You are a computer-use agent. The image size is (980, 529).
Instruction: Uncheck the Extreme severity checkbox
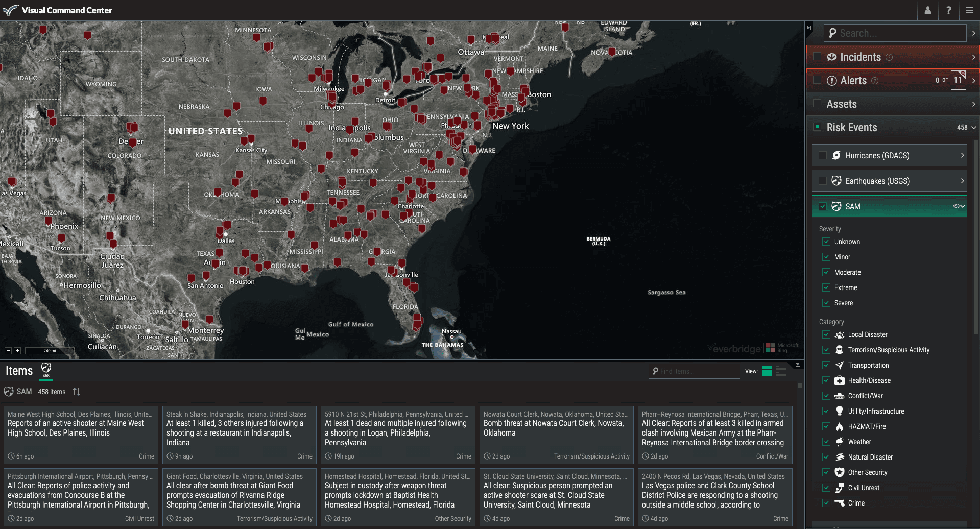[826, 287]
